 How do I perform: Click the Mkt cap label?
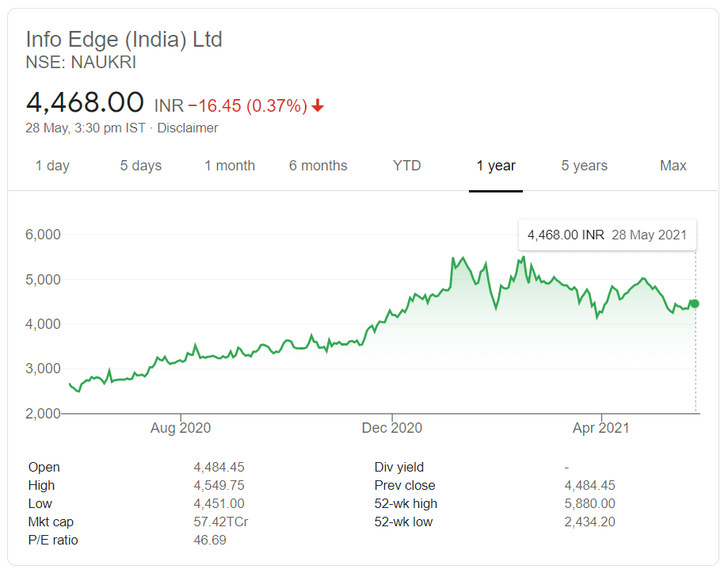tap(51, 522)
